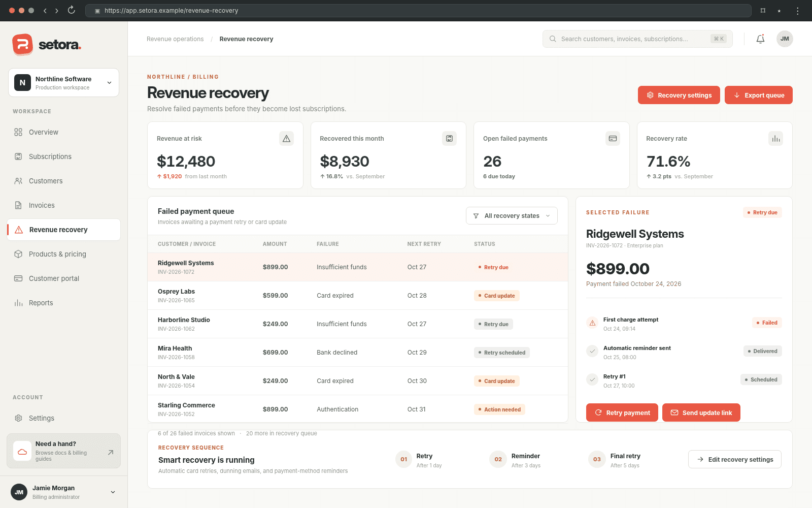This screenshot has height=508, width=812.
Task: Select Osprey Labs invoice row
Action: 358,296
